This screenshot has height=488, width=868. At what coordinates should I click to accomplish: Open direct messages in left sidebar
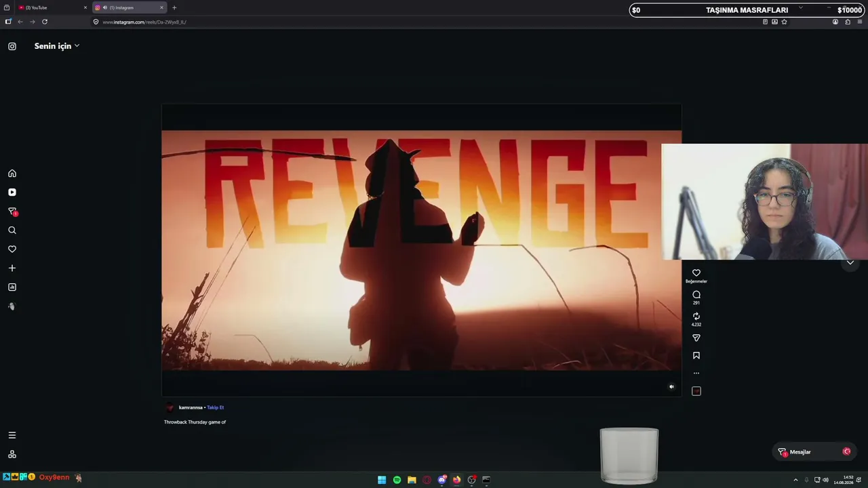12,211
